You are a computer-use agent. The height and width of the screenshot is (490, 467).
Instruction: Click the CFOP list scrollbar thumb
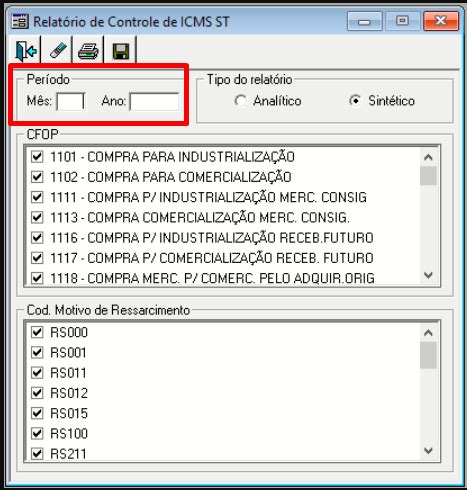pyautogui.click(x=428, y=176)
